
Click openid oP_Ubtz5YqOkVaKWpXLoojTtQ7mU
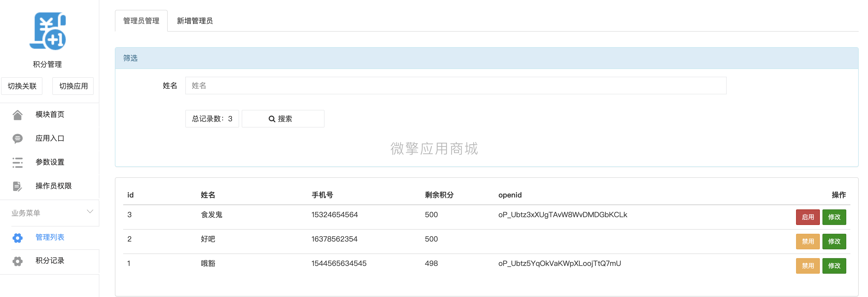tap(559, 263)
